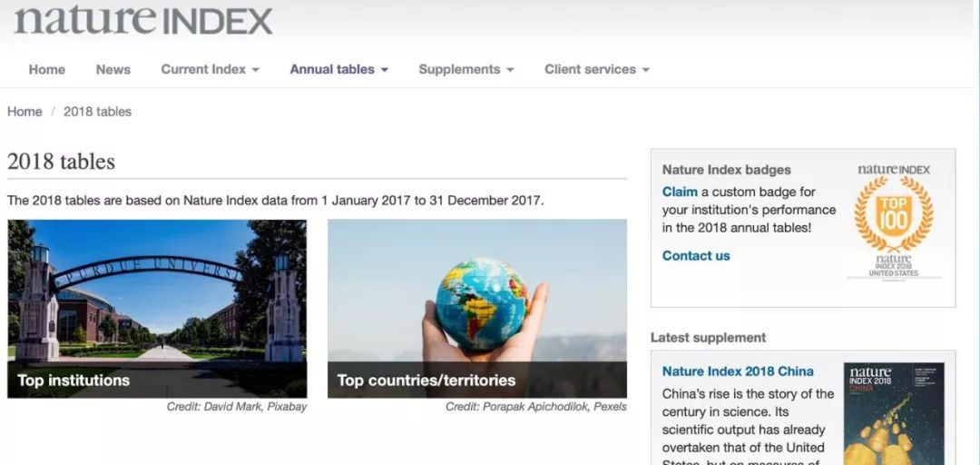Expand the Supplements dropdown arrow
The height and width of the screenshot is (465, 980).
coord(510,70)
